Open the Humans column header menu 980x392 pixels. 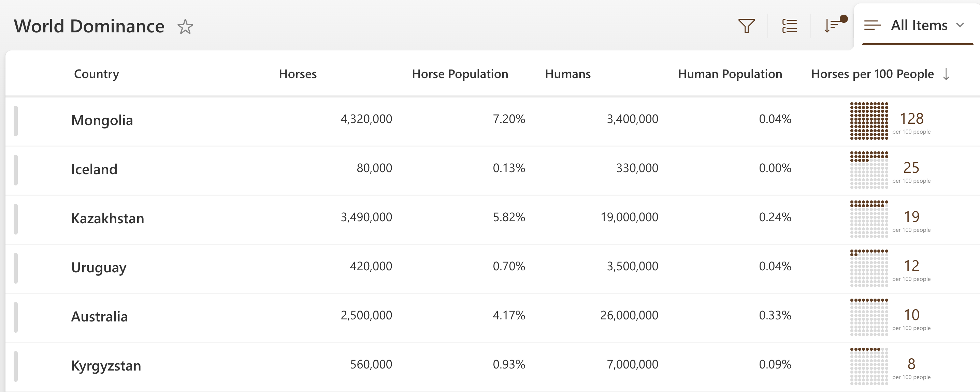click(567, 74)
